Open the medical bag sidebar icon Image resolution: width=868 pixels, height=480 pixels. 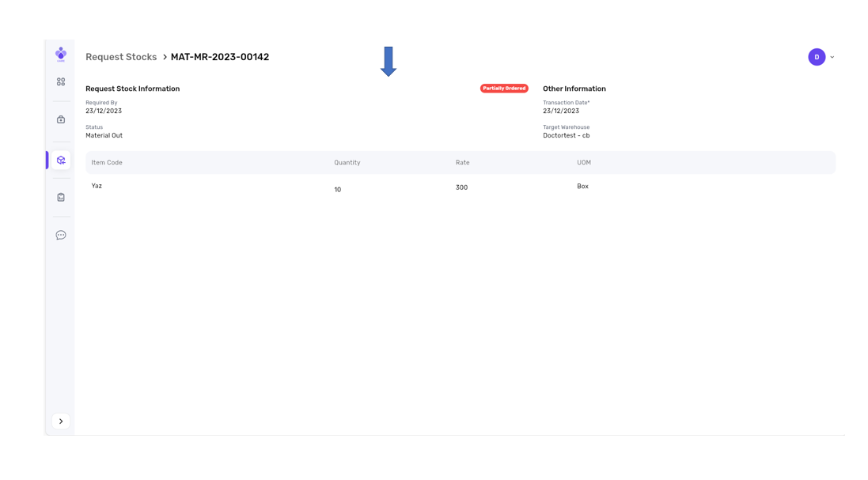point(61,119)
